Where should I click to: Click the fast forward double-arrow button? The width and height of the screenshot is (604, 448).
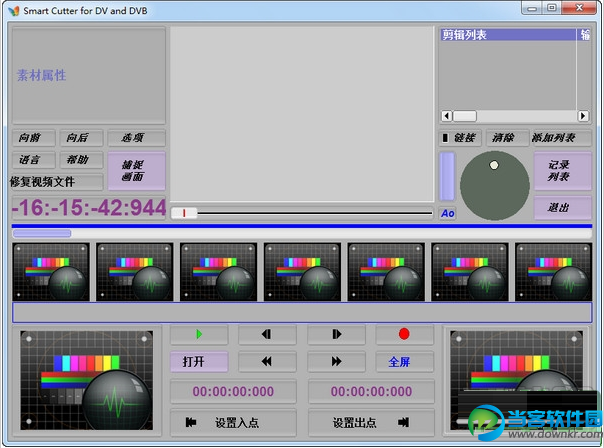click(336, 362)
